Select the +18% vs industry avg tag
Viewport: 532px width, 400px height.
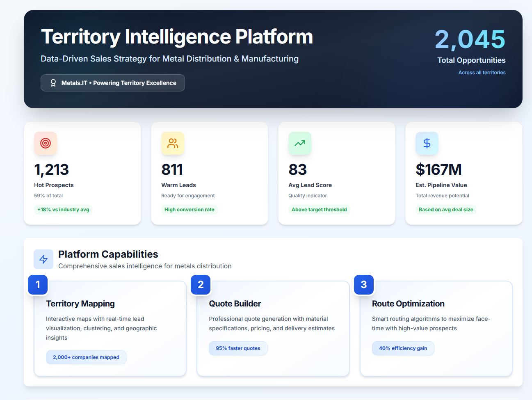pyautogui.click(x=63, y=210)
